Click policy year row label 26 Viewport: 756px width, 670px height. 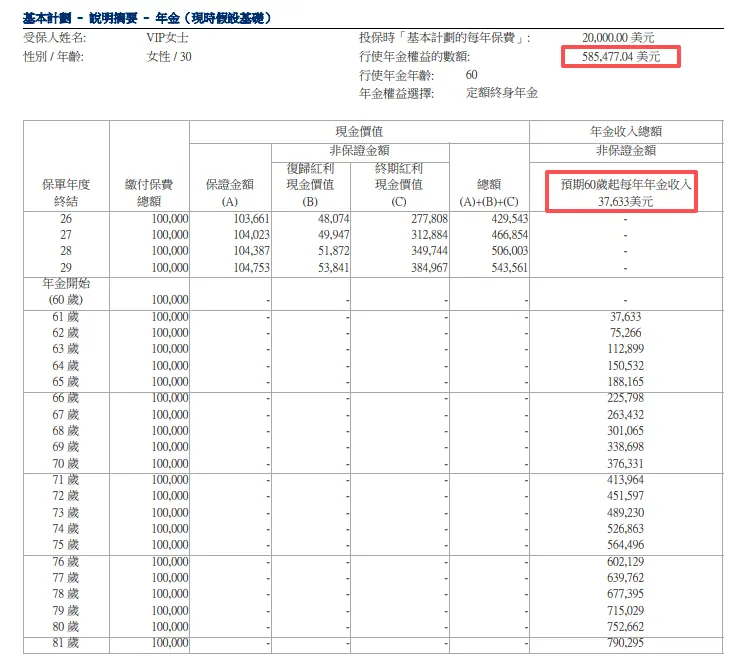click(x=66, y=219)
